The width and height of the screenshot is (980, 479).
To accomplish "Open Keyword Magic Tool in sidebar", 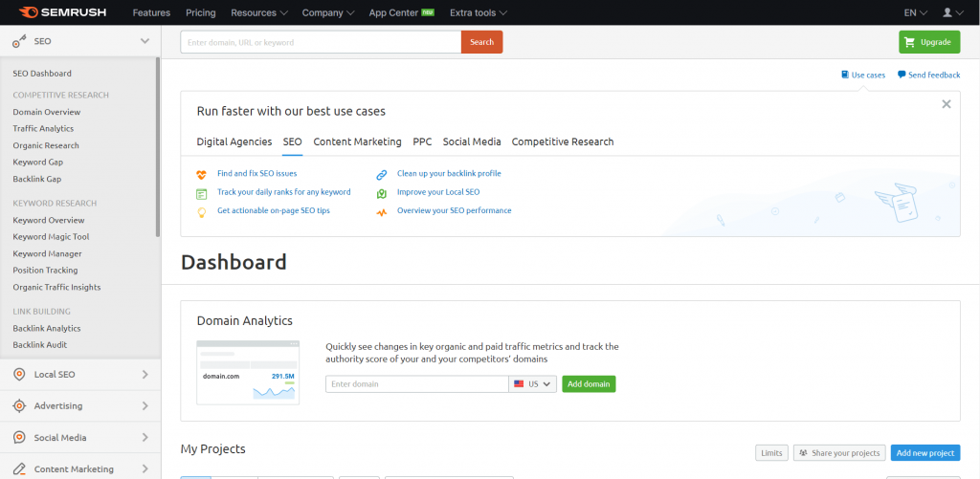I will point(52,237).
